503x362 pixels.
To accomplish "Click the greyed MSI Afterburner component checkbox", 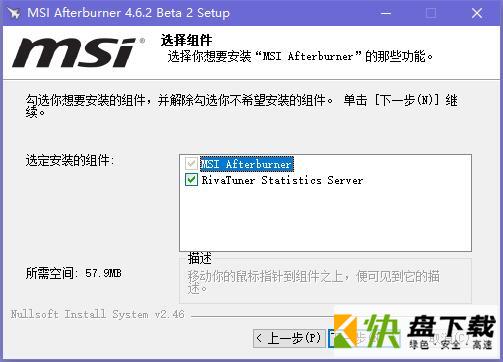I will 191,163.
